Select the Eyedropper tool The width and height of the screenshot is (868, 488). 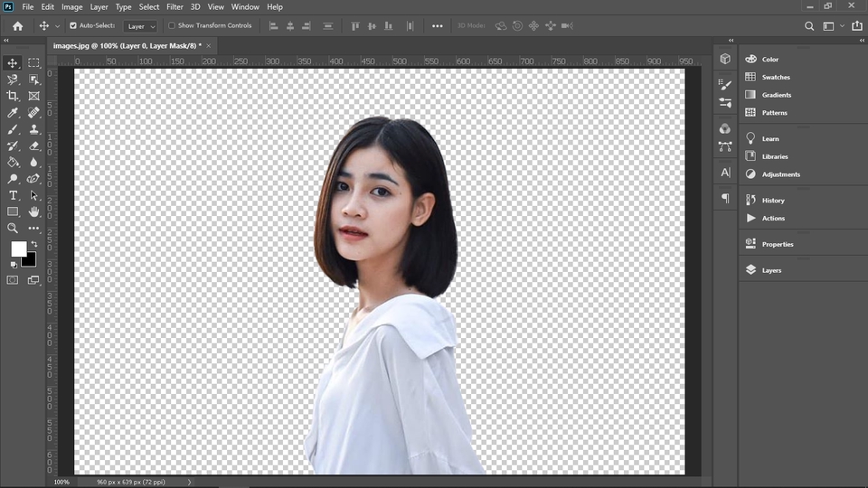point(12,112)
